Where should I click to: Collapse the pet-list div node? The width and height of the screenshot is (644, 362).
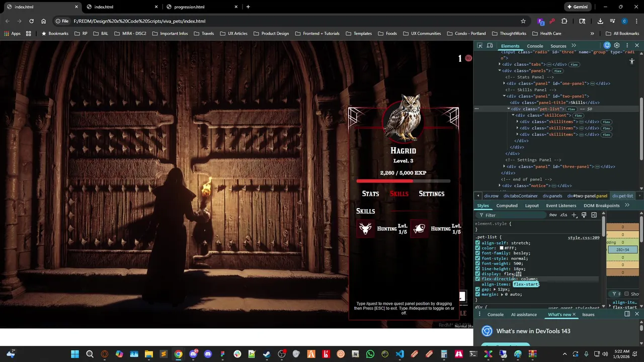pos(508,109)
